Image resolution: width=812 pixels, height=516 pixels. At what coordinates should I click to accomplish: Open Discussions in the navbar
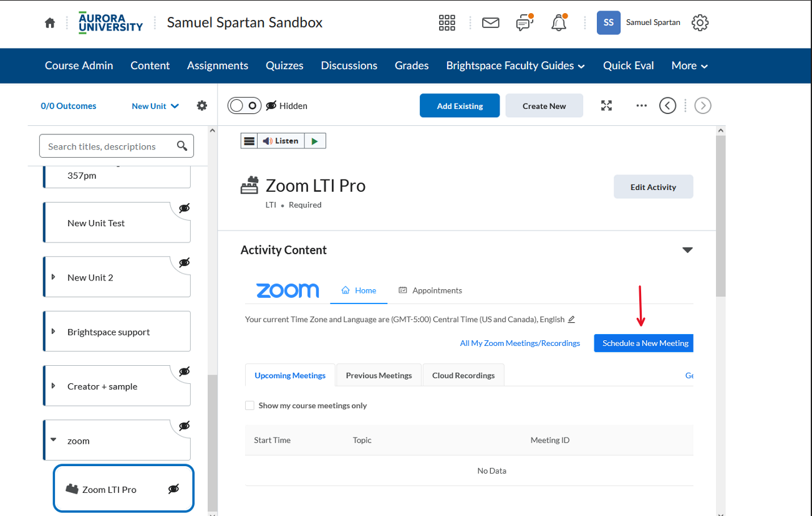[349, 65]
